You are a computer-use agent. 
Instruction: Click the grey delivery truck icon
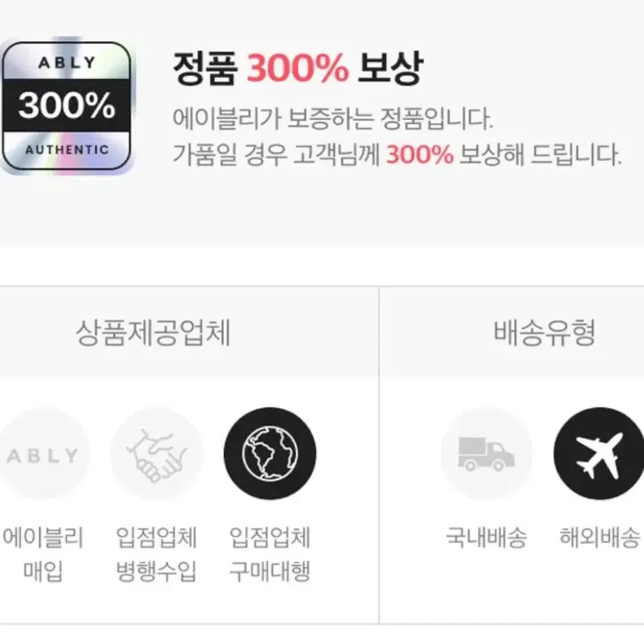[x=486, y=454]
